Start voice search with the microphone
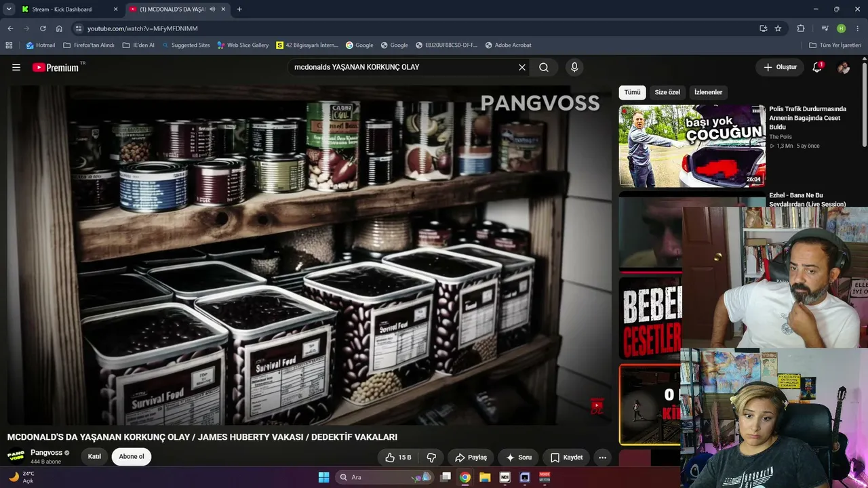The height and width of the screenshot is (488, 868). (x=574, y=67)
